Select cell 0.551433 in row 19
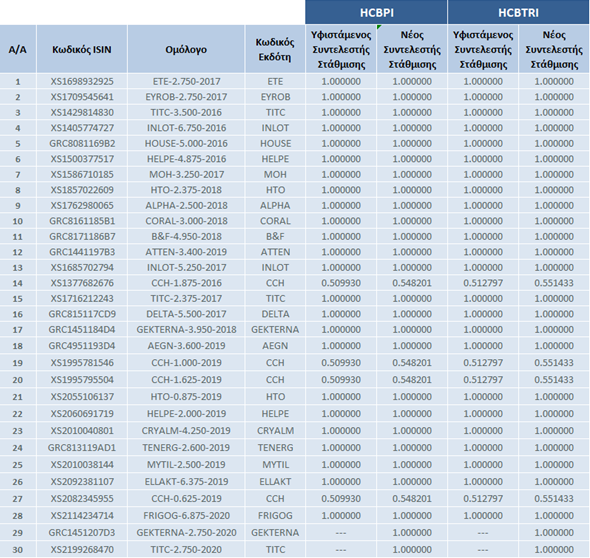This screenshot has height=558, width=590. pyautogui.click(x=554, y=363)
